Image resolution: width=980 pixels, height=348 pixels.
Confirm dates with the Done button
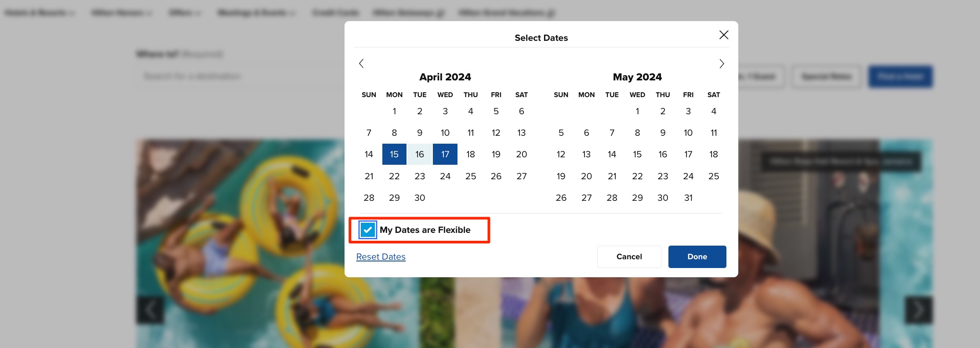pyautogui.click(x=697, y=257)
